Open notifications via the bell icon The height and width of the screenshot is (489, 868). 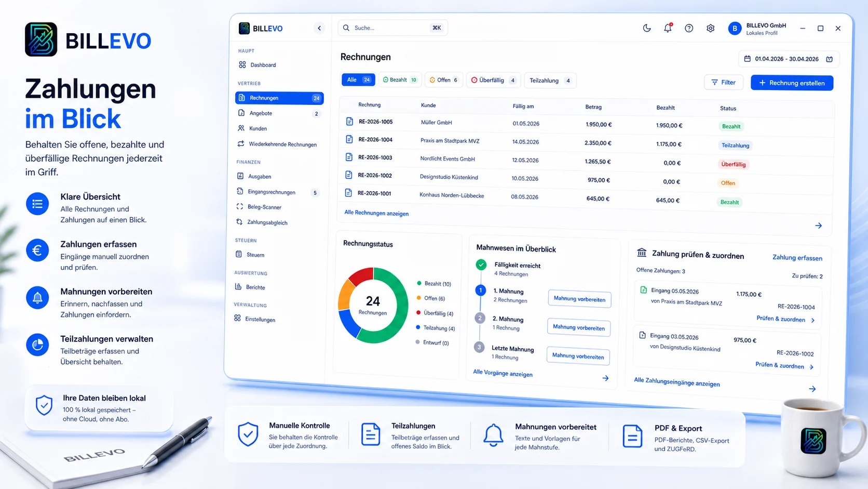tap(668, 28)
